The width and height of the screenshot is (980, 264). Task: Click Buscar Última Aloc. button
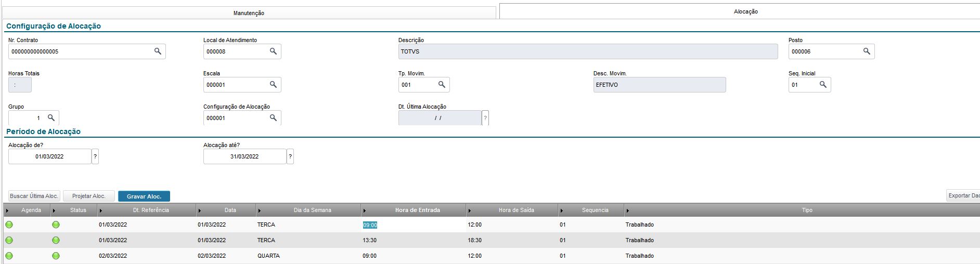point(34,196)
